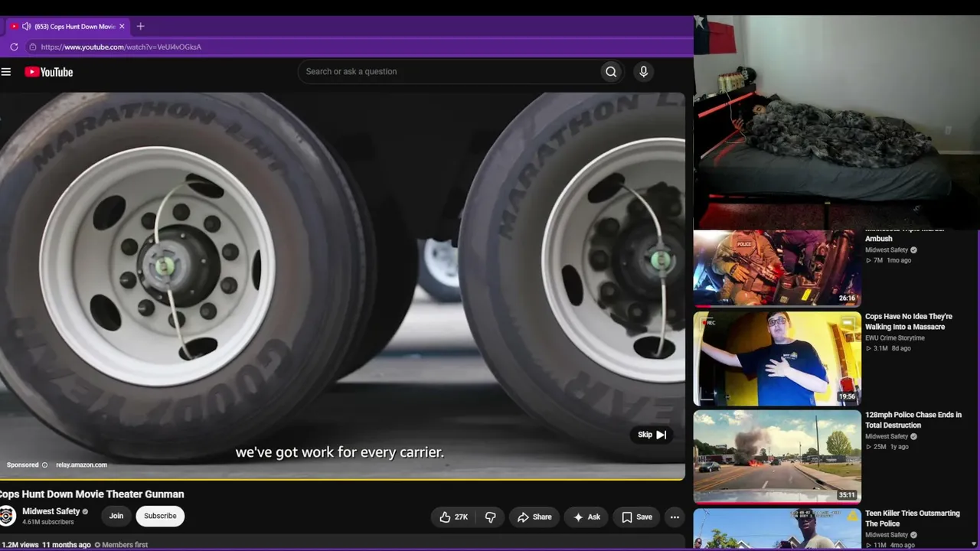Skip the advertisement
980x551 pixels.
pyautogui.click(x=652, y=435)
